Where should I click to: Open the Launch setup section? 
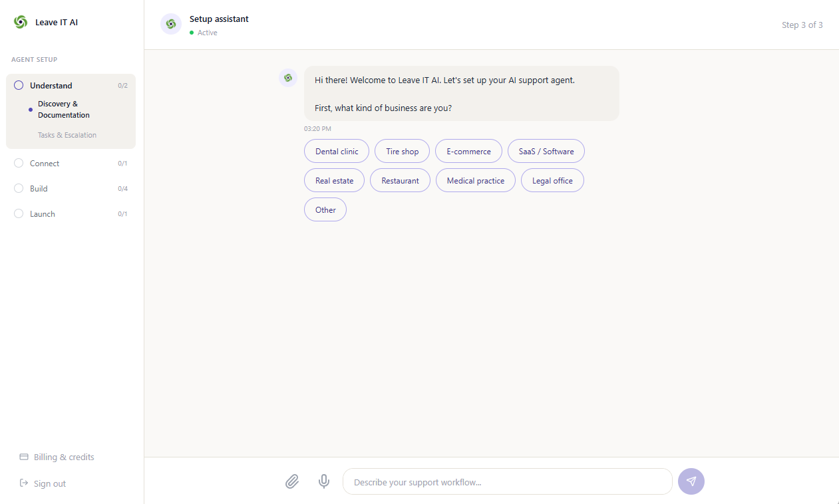click(x=71, y=213)
